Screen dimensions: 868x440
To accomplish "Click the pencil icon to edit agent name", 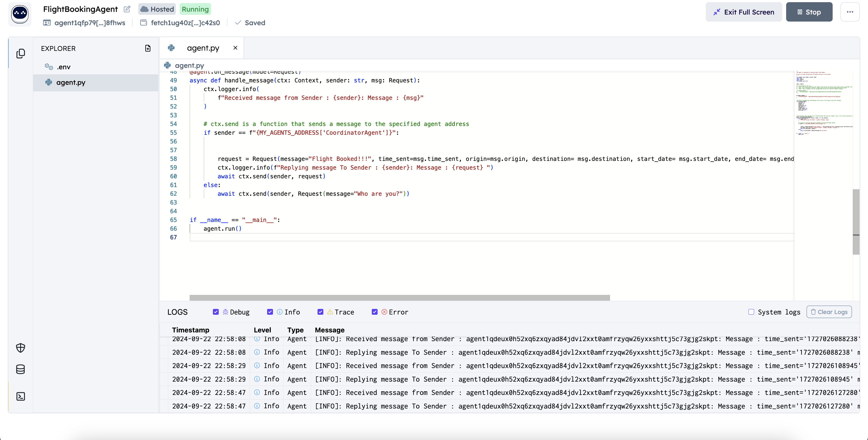I will (x=127, y=9).
